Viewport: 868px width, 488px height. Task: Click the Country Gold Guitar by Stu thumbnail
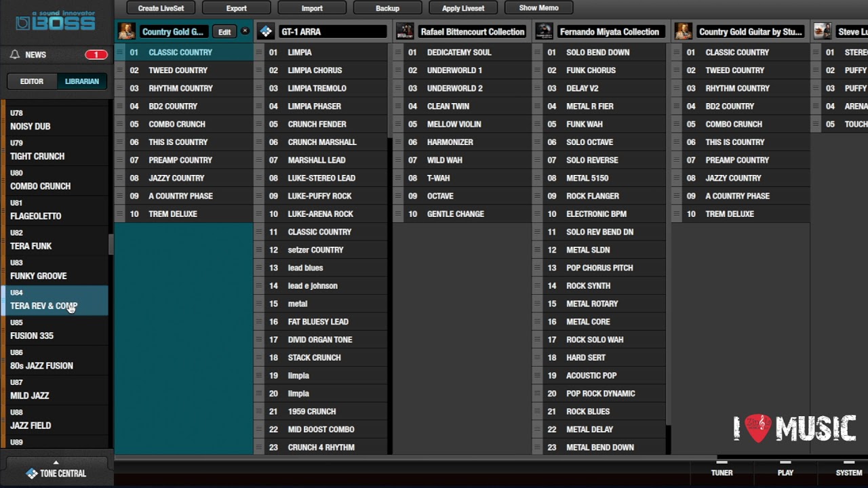coord(684,31)
